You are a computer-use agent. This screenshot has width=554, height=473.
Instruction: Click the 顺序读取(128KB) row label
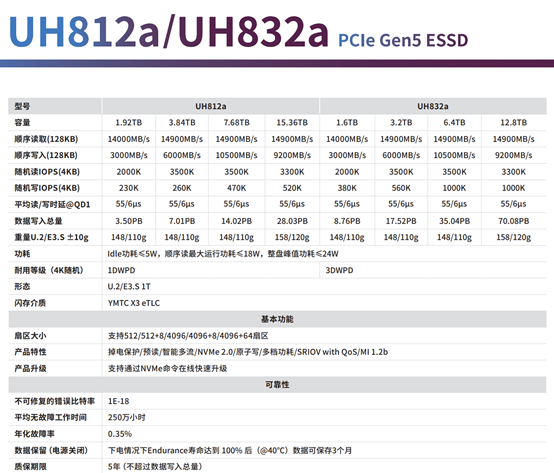point(46,139)
